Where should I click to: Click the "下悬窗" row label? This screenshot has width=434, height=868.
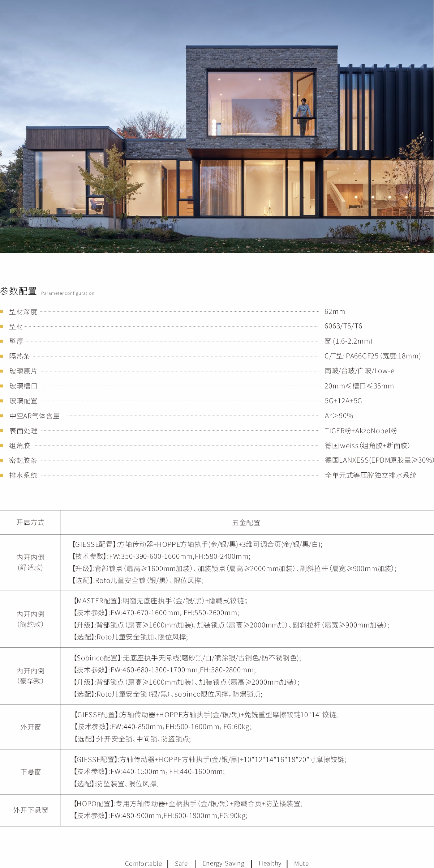[30, 772]
